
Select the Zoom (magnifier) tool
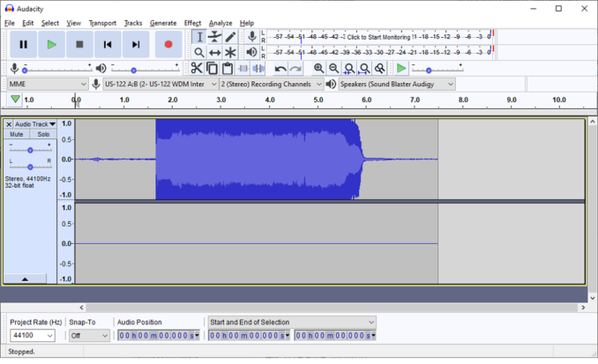[199, 52]
